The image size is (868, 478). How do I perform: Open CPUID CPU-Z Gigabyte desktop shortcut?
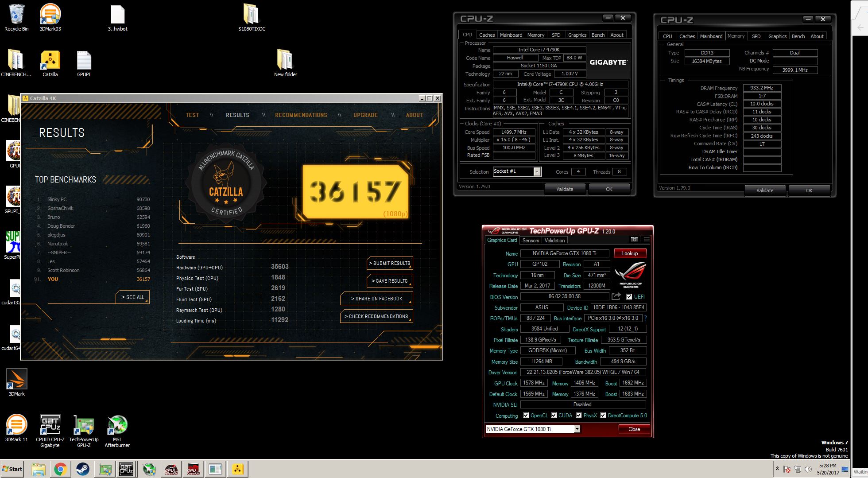(50, 431)
